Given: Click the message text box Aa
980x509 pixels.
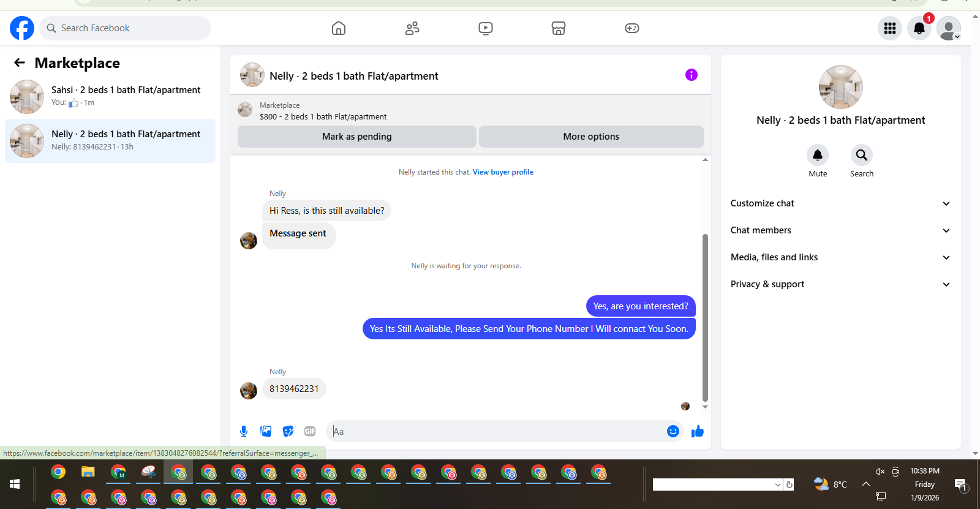Looking at the screenshot, I should point(497,431).
